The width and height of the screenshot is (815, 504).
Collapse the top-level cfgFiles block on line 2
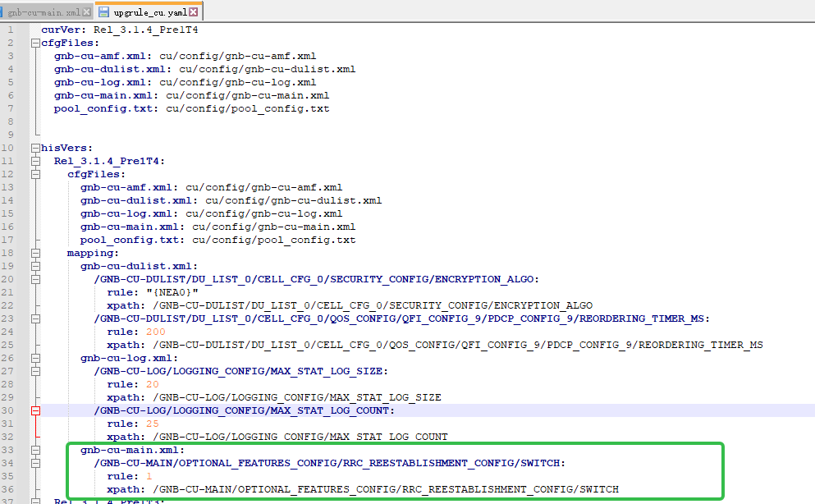click(x=35, y=43)
